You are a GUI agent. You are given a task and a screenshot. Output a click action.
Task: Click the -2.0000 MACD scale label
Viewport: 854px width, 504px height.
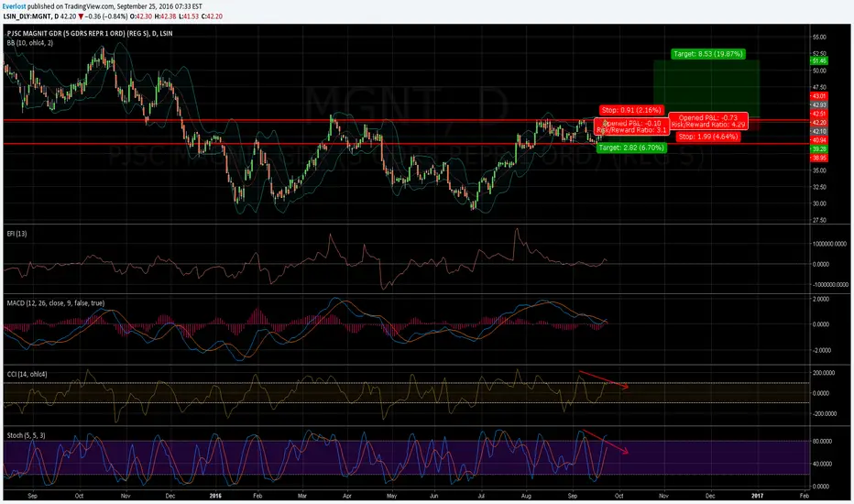821,350
